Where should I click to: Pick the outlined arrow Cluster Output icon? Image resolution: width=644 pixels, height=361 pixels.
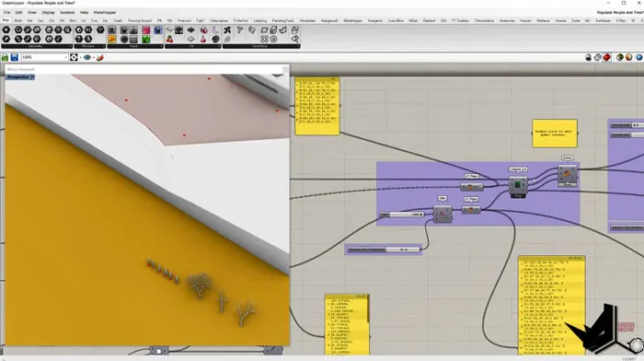[x=191, y=39]
